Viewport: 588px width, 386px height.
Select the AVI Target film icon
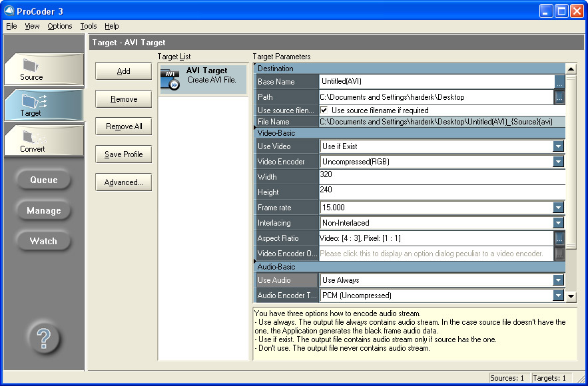click(x=170, y=79)
